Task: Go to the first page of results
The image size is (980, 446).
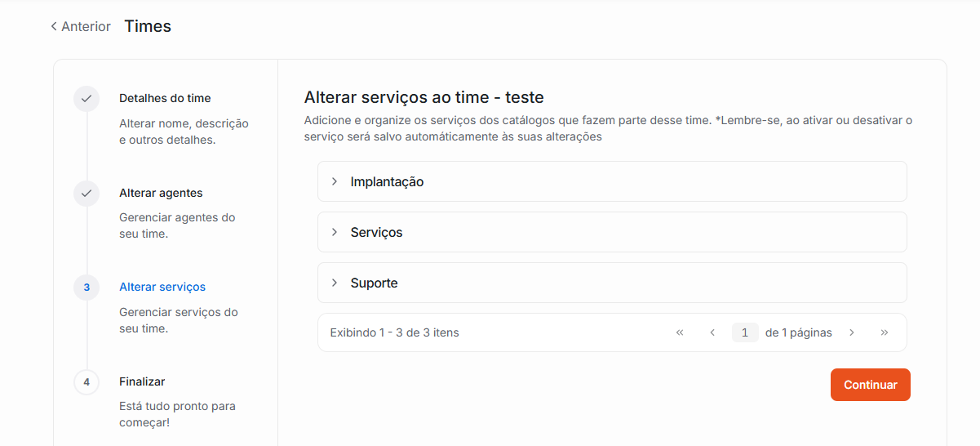Action: [680, 332]
